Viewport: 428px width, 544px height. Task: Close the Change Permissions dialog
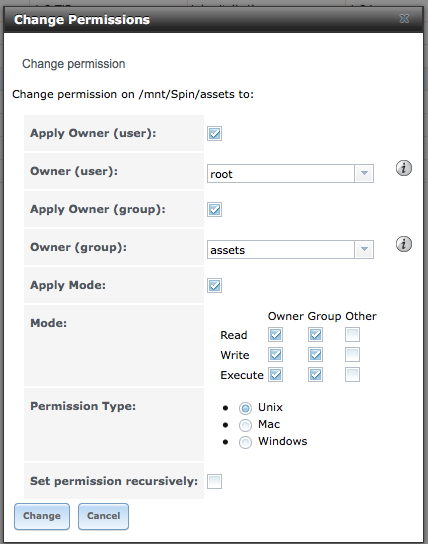pos(404,18)
